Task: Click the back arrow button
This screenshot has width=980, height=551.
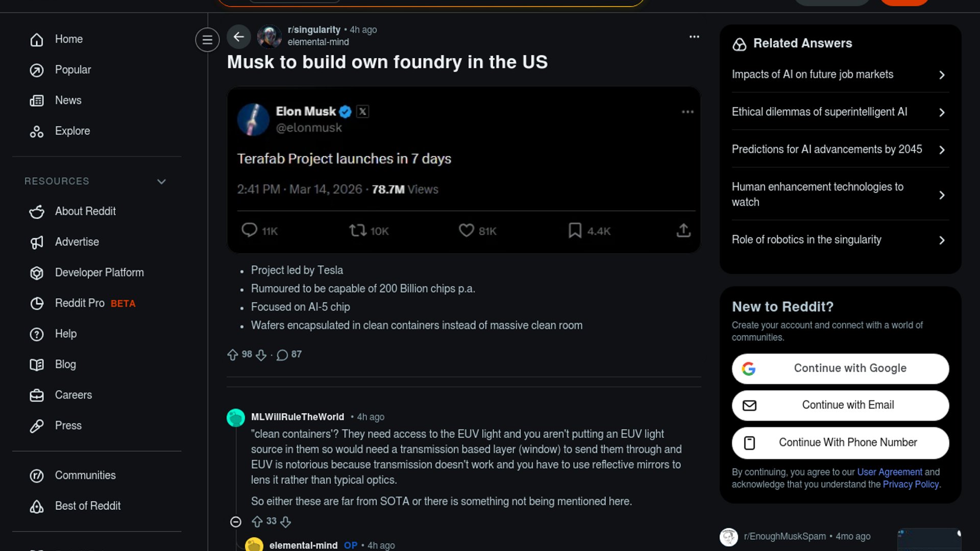Action: click(238, 37)
